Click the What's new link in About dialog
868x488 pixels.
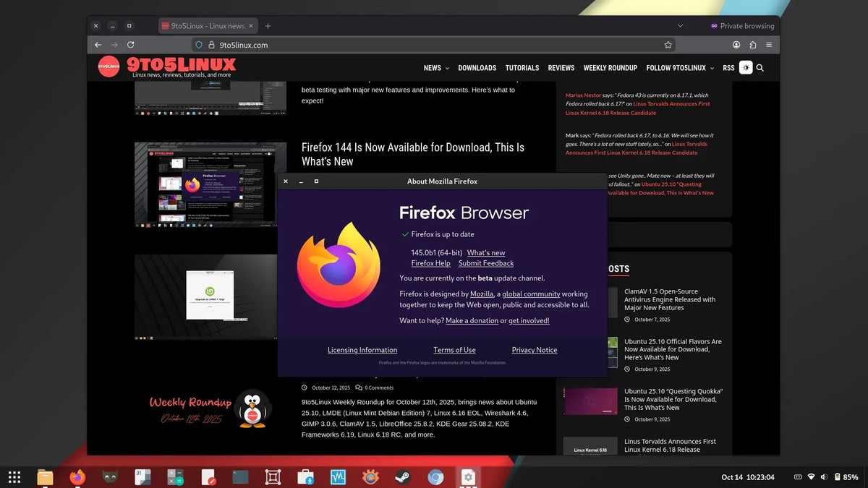(x=485, y=252)
